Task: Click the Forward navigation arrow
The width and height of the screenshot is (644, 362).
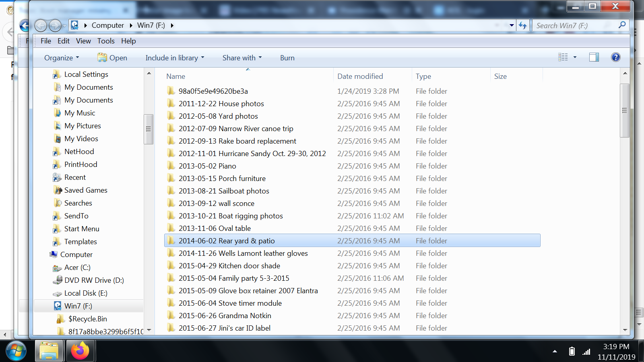Action: [x=55, y=25]
